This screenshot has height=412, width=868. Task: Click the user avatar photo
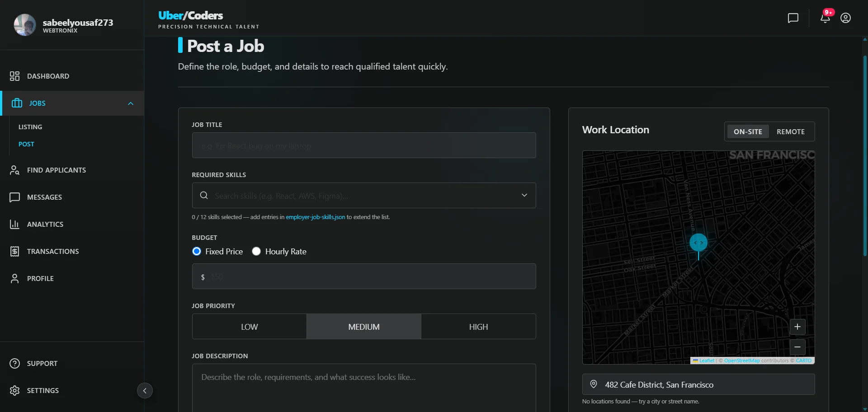(x=25, y=25)
